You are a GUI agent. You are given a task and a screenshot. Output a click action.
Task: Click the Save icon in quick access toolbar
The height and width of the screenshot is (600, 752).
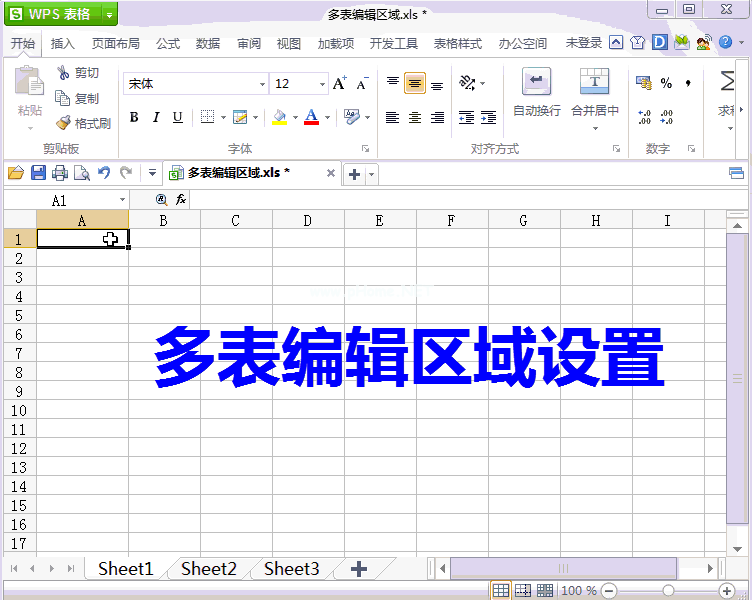click(38, 173)
